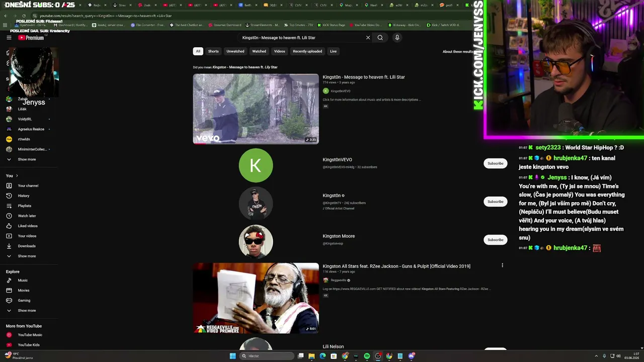
Task: Clear the YouTube search box text
Action: [368, 38]
